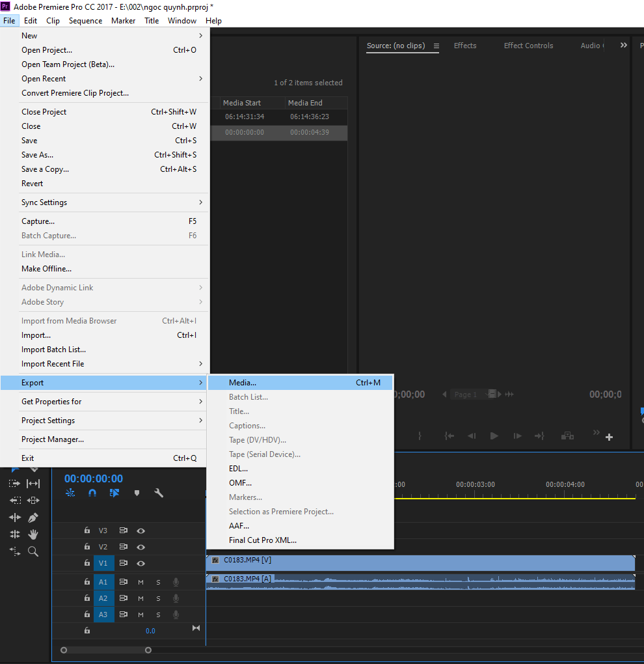Open Source panel hamburger menu

[x=436, y=46]
